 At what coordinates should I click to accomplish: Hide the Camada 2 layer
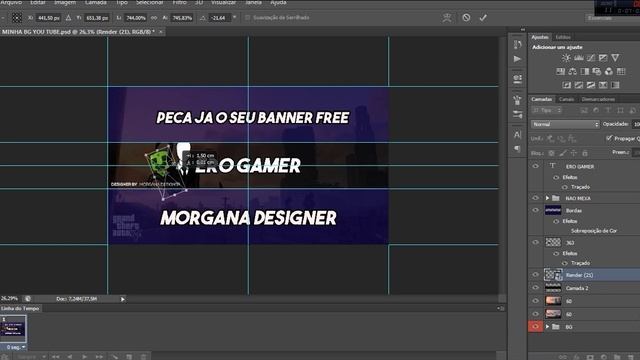536,288
